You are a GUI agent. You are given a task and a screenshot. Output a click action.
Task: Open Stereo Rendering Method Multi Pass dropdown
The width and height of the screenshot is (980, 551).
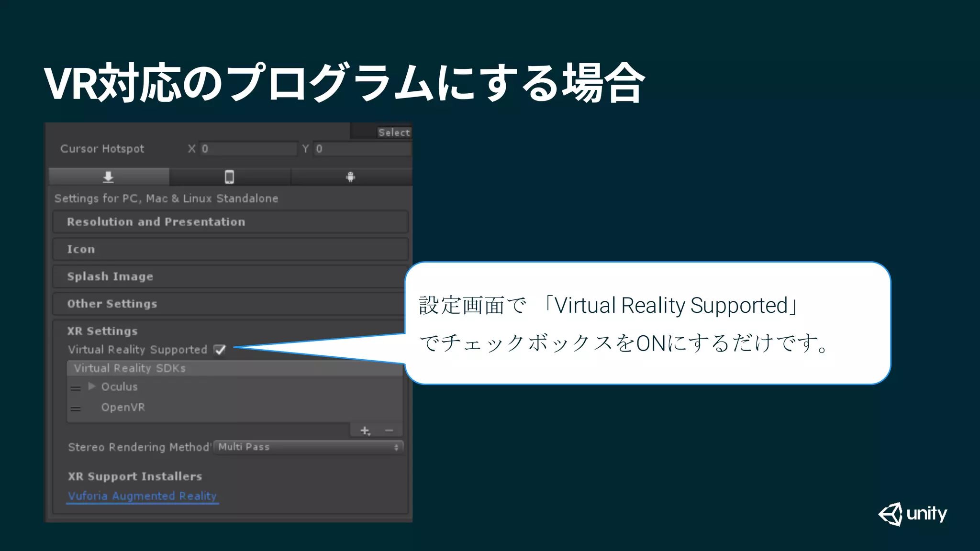pos(309,447)
